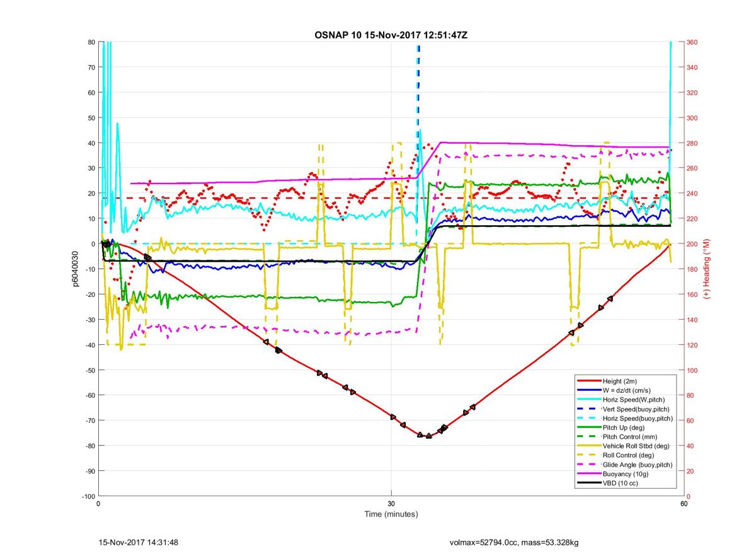Click the plot title OSNAP 10 15-Nov-2017 12:51:47Z
The width and height of the screenshot is (756, 558).
pyautogui.click(x=391, y=35)
